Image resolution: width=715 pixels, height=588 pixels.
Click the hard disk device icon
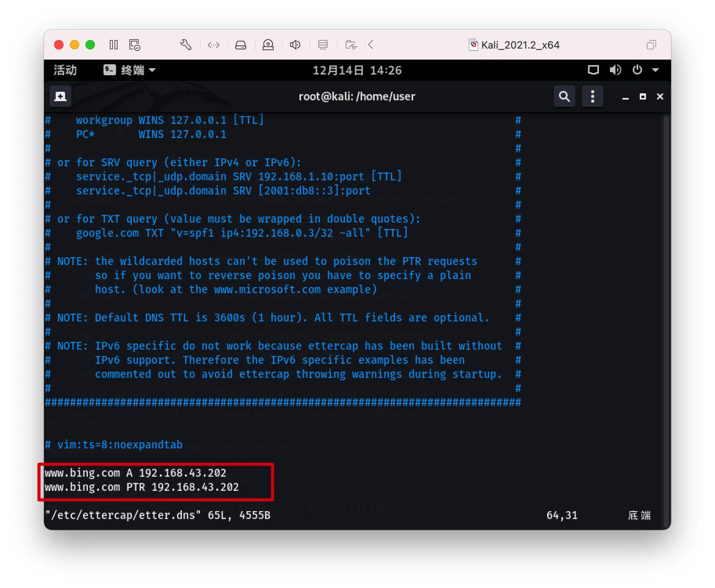241,45
